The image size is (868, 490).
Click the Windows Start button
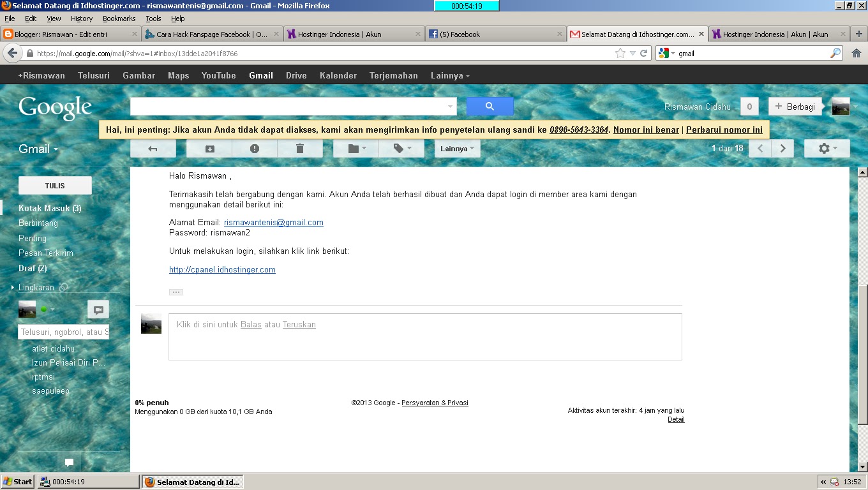18,482
